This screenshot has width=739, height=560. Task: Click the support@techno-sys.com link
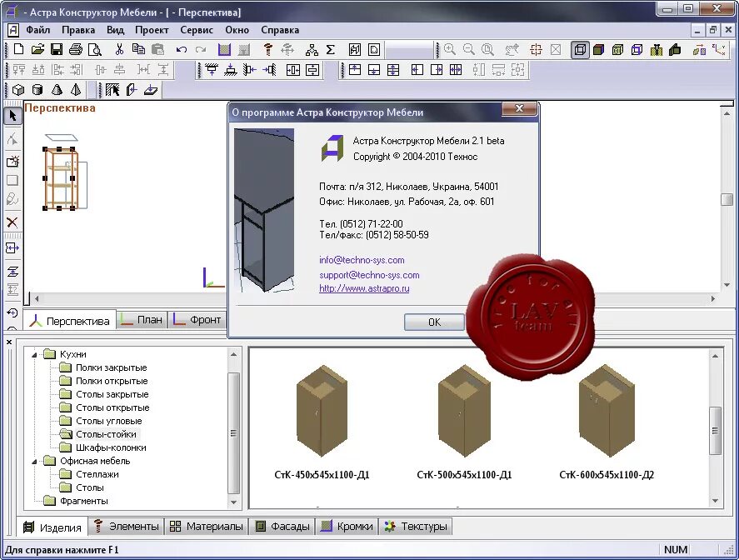(369, 275)
